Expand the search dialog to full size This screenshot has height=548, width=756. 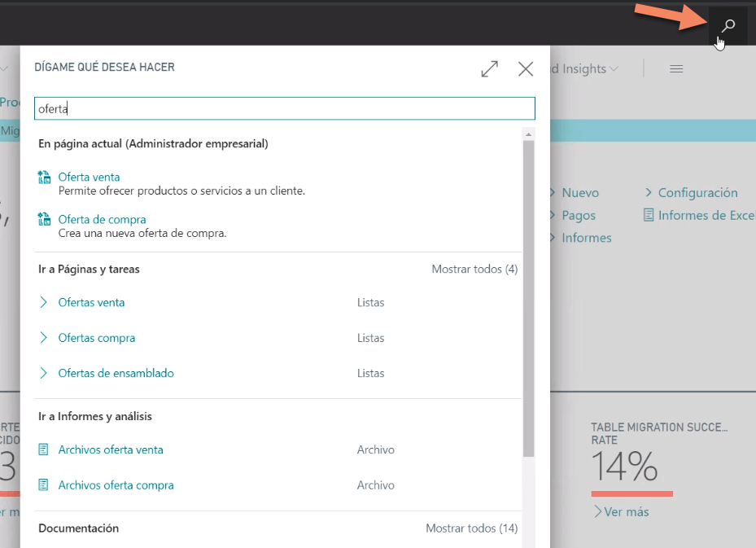[x=489, y=69]
